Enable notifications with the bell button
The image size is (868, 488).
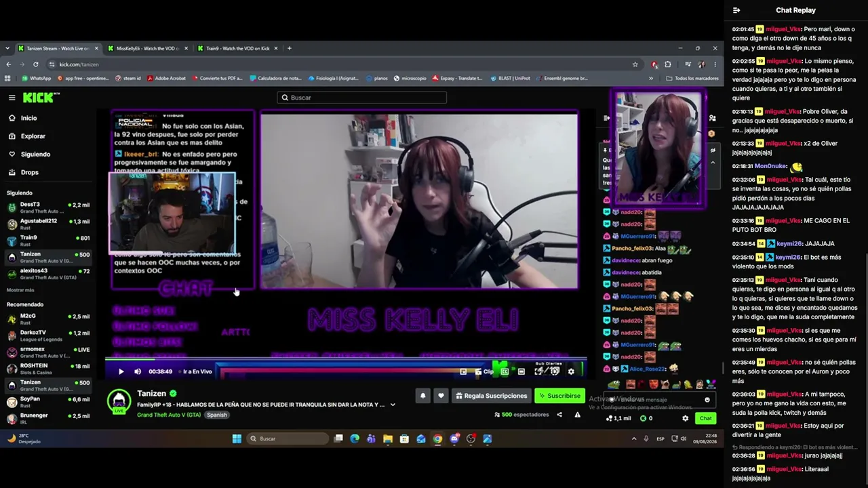click(423, 396)
